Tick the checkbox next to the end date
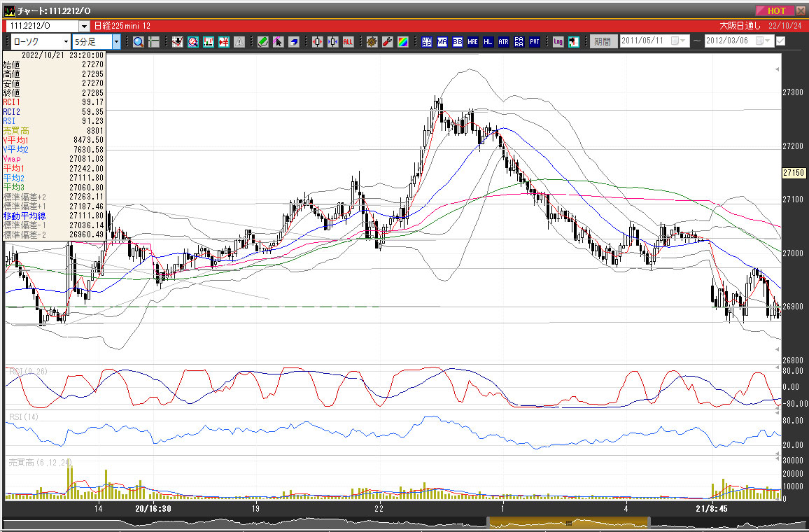Image resolution: width=809 pixels, height=532 pixels. (780, 41)
